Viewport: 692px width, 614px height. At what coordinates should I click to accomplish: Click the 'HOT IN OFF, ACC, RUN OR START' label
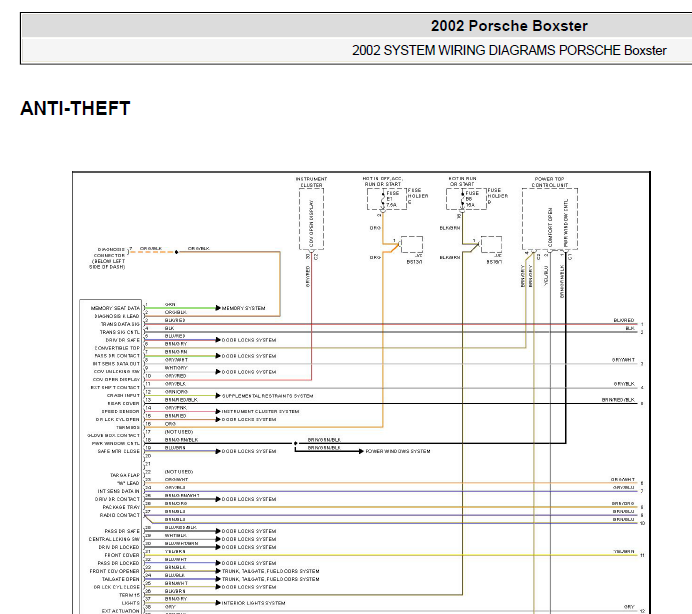383,181
